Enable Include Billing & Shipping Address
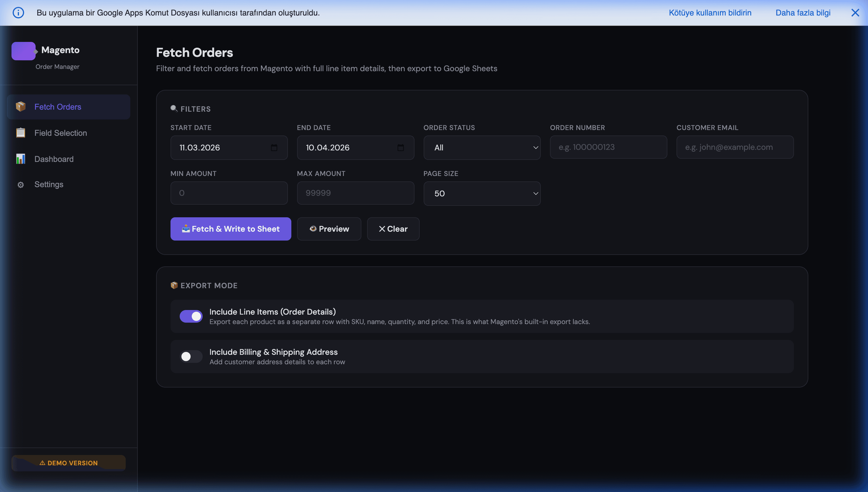 (x=191, y=356)
